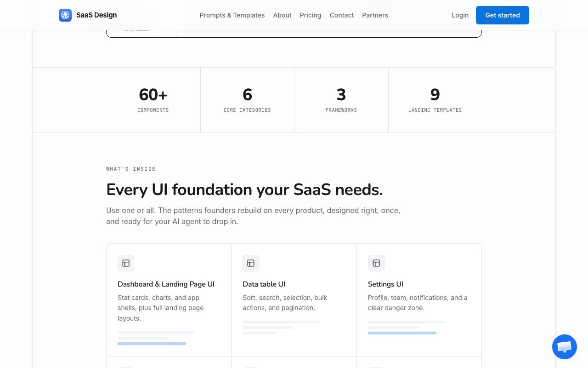Select the Data table UI title
This screenshot has height=368, width=588.
(x=264, y=284)
